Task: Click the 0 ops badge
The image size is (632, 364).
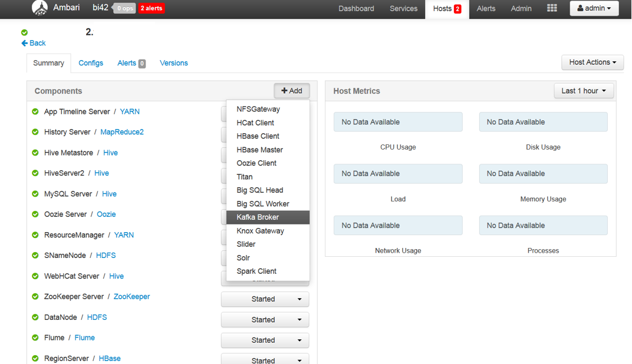Action: [x=124, y=8]
